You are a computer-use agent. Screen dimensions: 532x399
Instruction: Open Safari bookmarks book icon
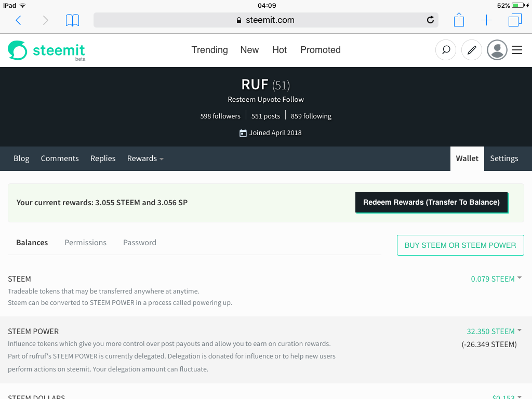click(72, 20)
